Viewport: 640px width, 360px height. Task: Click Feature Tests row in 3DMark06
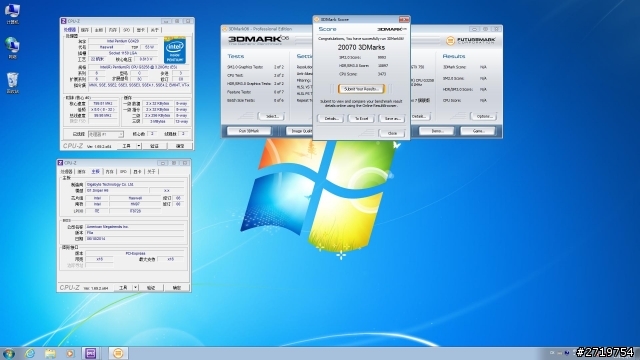(x=256, y=92)
